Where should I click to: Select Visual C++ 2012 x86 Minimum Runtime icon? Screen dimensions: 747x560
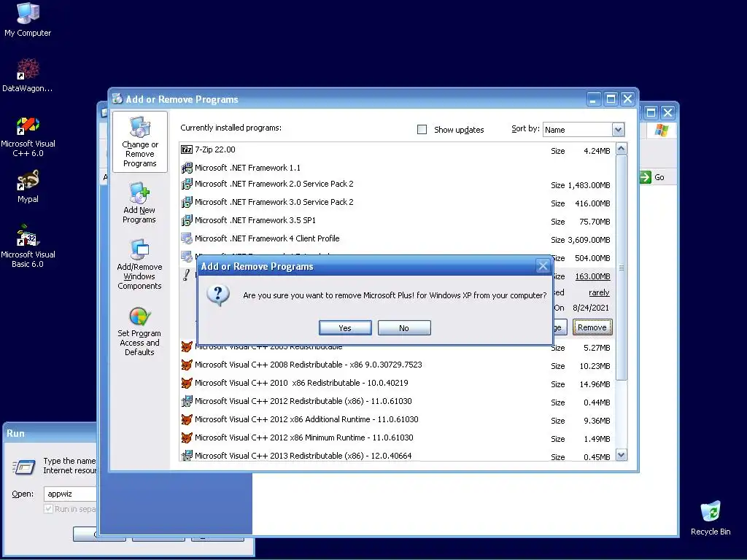pos(186,437)
